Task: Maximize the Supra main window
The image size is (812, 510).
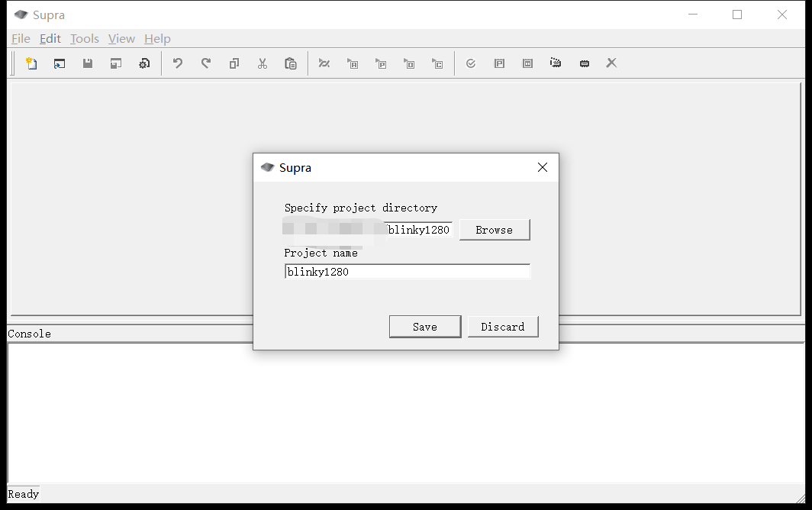Action: coord(737,15)
